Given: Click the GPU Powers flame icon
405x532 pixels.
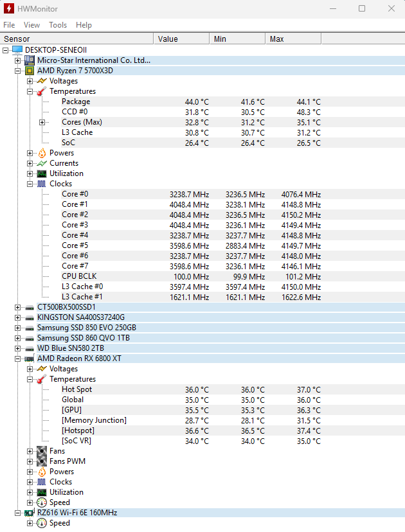Looking at the screenshot, I should coord(42,472).
